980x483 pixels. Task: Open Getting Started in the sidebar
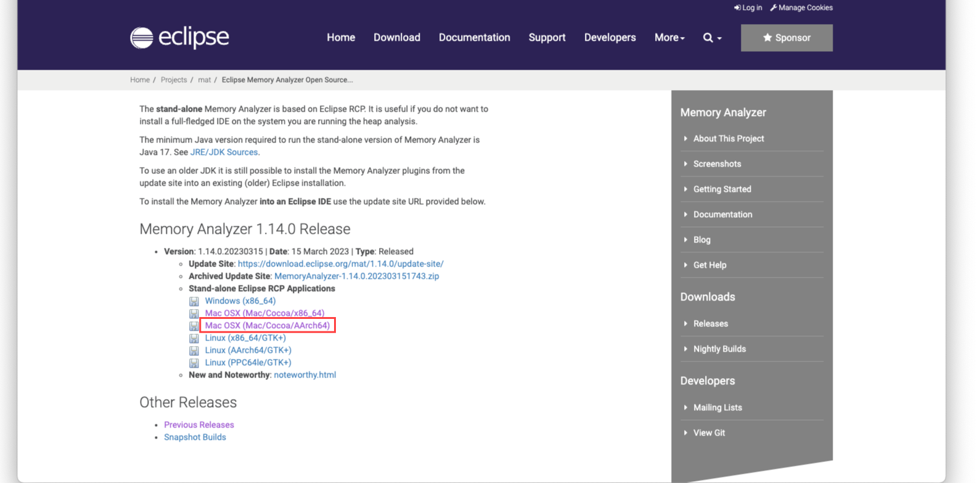[722, 189]
